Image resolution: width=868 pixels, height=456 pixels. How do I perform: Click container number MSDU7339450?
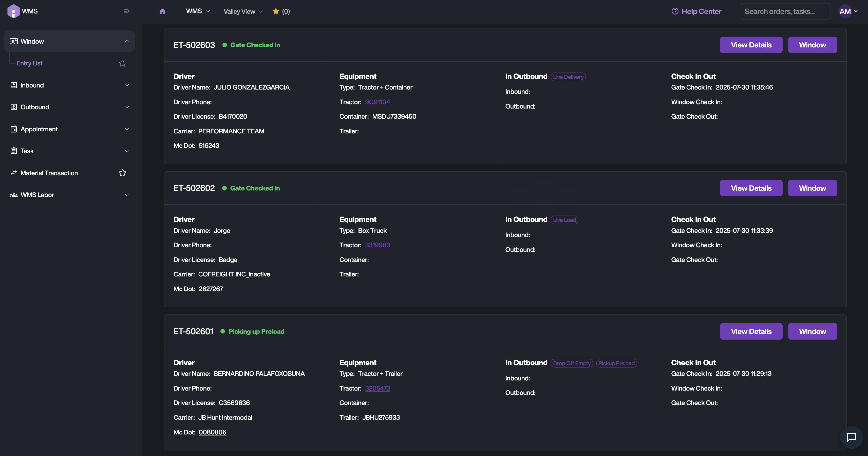point(394,116)
